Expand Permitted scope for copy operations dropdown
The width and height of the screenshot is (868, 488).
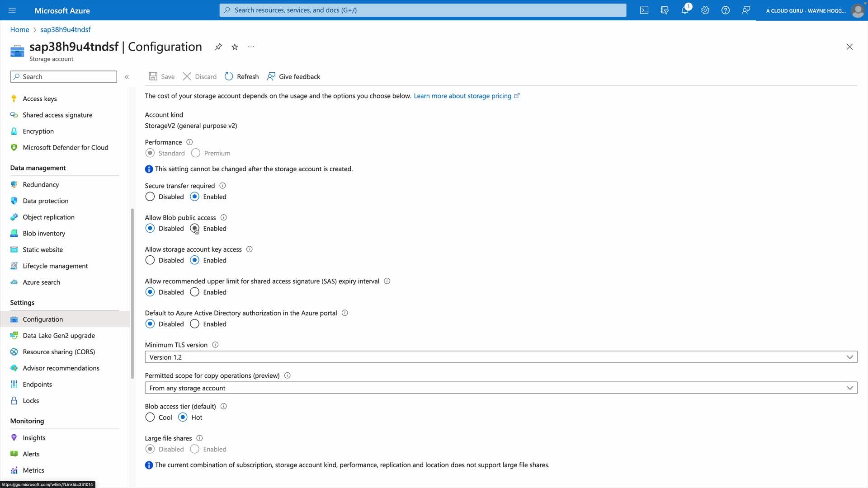[x=501, y=388]
